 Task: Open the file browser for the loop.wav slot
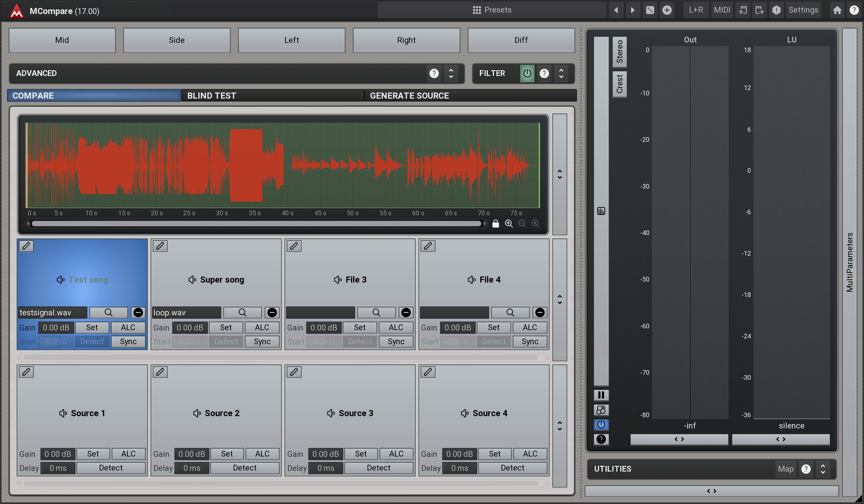pos(242,312)
